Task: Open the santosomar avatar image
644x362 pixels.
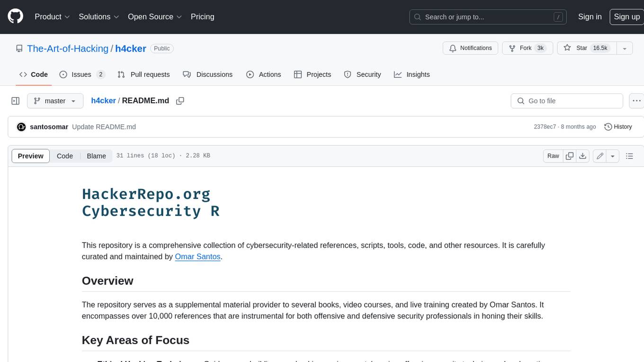Action: 21,127
